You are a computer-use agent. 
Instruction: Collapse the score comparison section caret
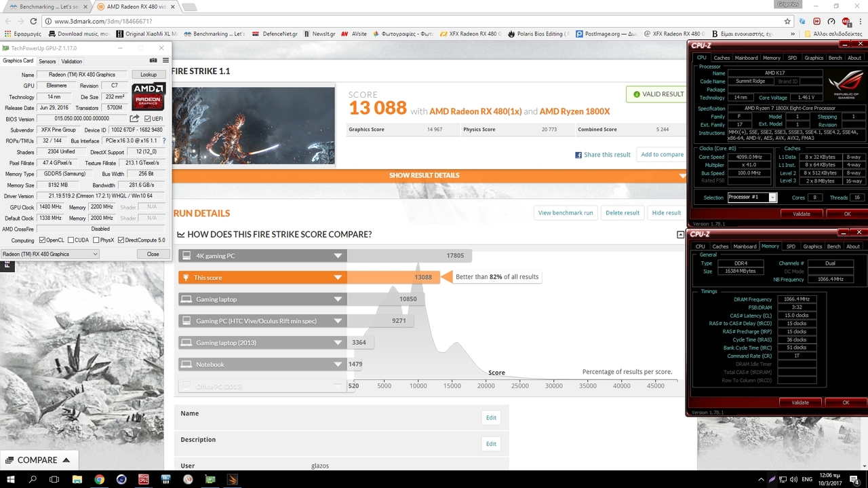click(x=680, y=235)
